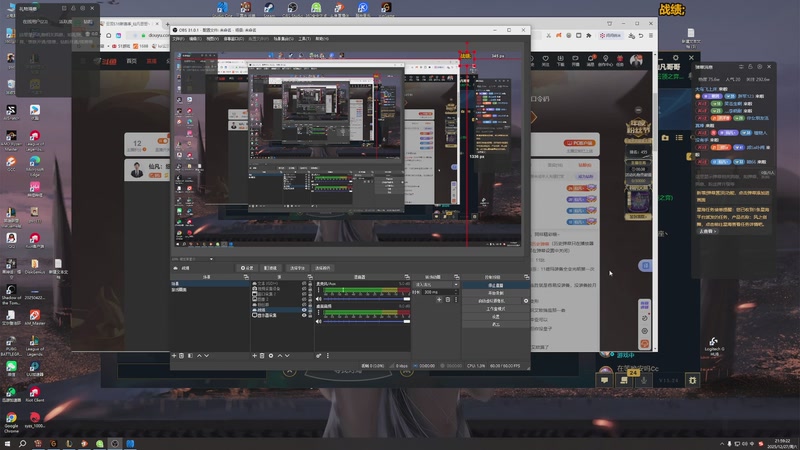Open scene filters icon in scenes toolbar
This screenshot has width=800, height=450.
click(x=190, y=356)
